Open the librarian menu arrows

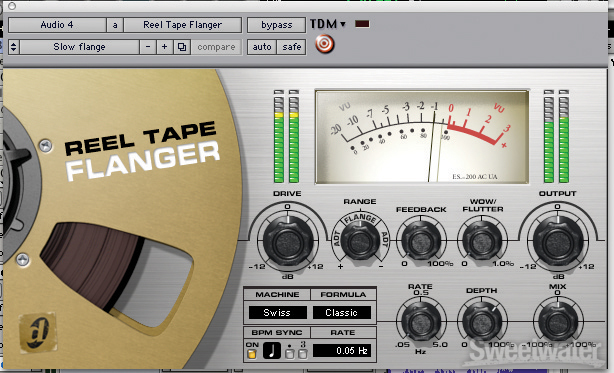coord(14,47)
